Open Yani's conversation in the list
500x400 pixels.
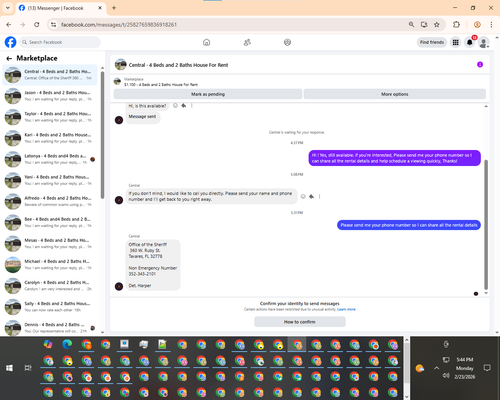point(50,180)
